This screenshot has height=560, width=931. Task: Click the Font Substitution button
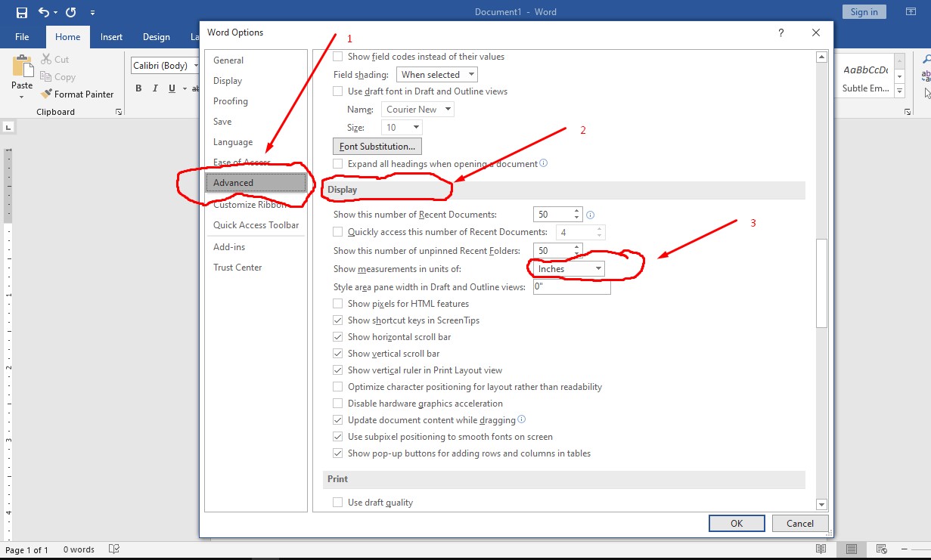click(377, 146)
